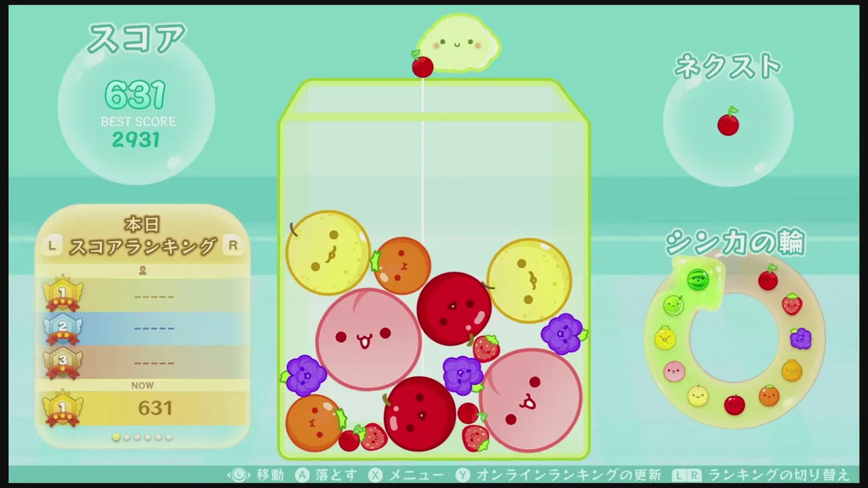Open the メニュー hint
The image size is (868, 488).
coord(416,475)
